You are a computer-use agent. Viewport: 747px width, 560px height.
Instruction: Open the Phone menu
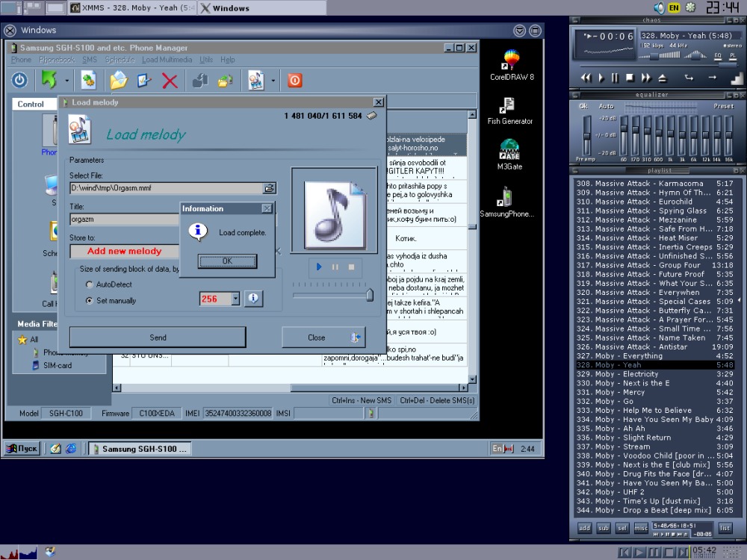point(21,60)
